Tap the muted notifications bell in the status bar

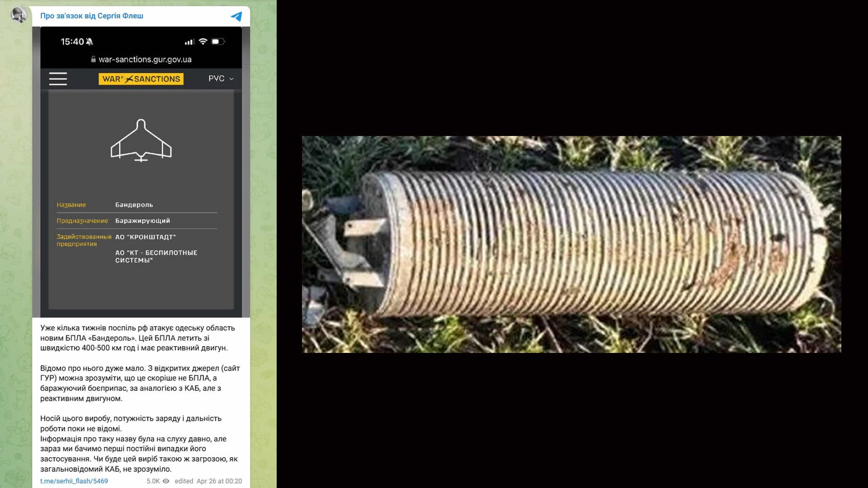point(90,41)
